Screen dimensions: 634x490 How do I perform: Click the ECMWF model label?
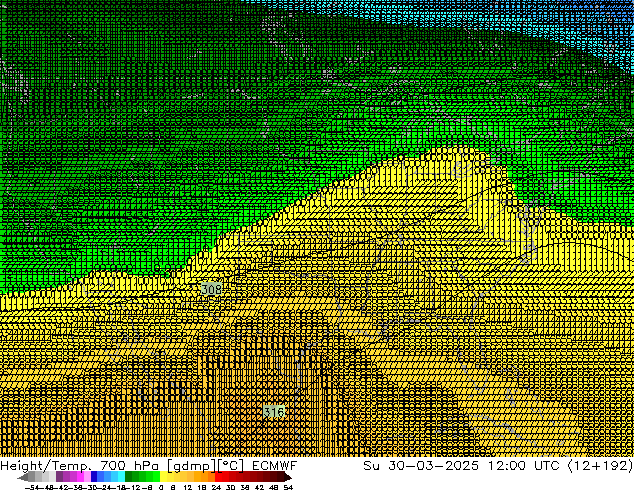point(275,466)
